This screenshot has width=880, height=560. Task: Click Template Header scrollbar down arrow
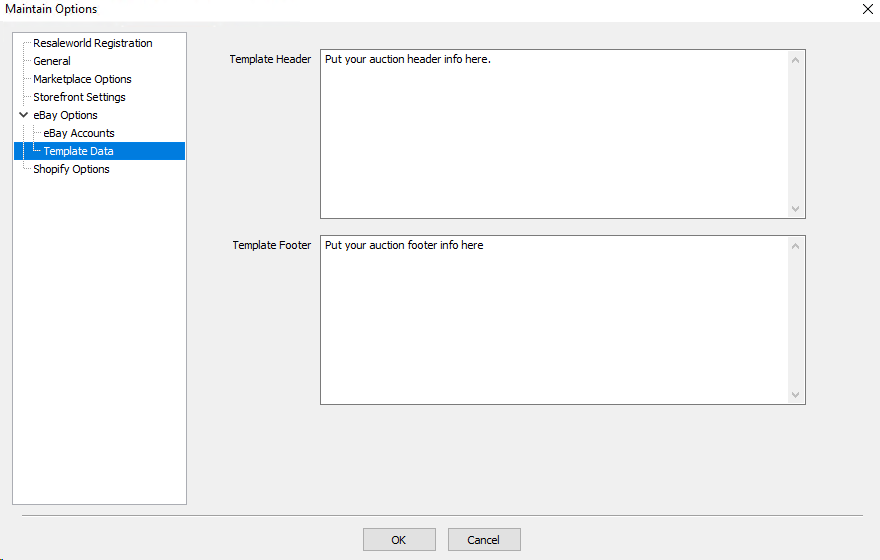(795, 209)
